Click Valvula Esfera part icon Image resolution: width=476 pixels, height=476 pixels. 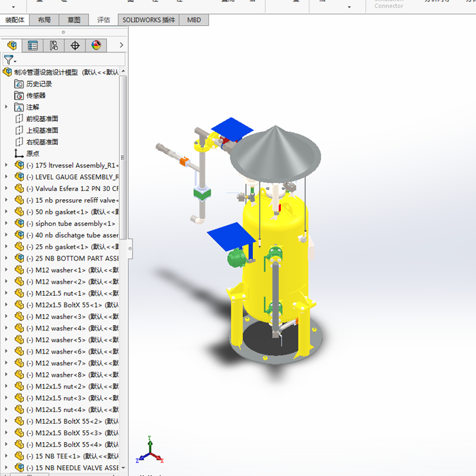tap(19, 188)
